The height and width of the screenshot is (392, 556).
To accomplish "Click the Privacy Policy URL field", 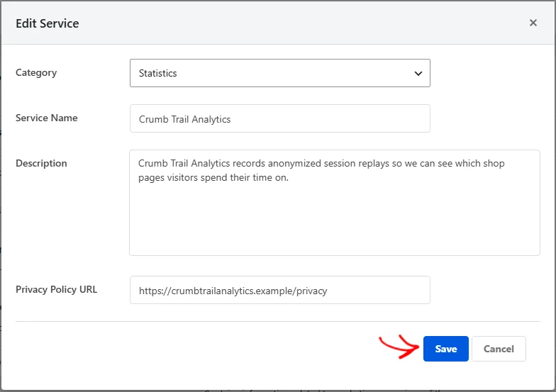I will click(x=279, y=290).
